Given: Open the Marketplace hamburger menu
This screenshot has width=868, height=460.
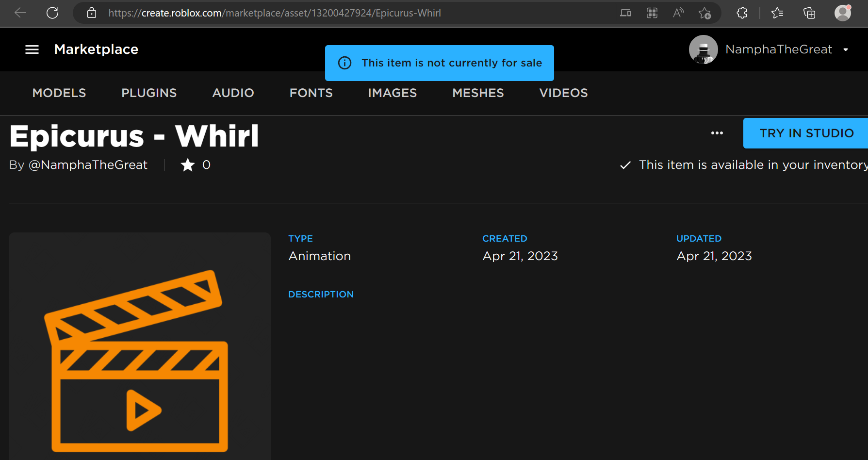Looking at the screenshot, I should (x=32, y=49).
